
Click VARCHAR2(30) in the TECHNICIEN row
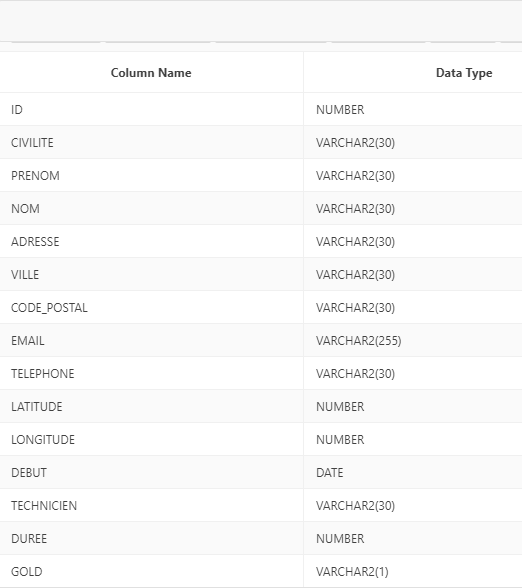[356, 506]
